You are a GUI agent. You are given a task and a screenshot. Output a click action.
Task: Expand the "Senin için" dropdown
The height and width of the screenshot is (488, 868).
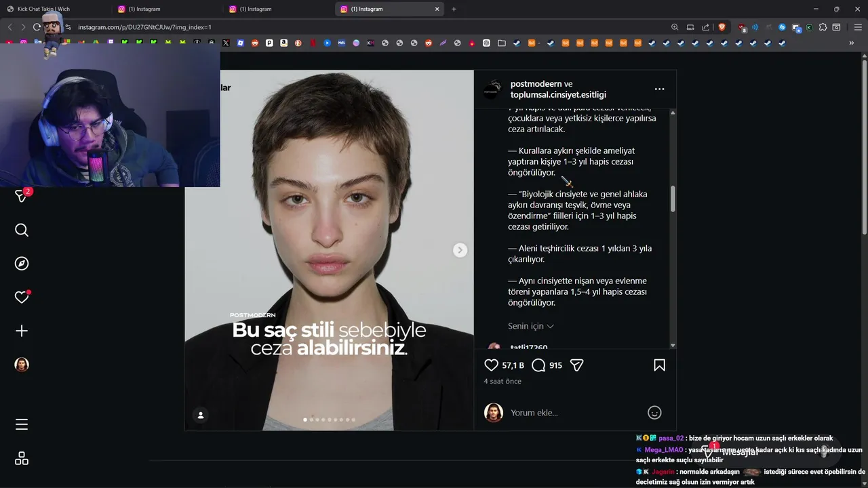(x=531, y=326)
